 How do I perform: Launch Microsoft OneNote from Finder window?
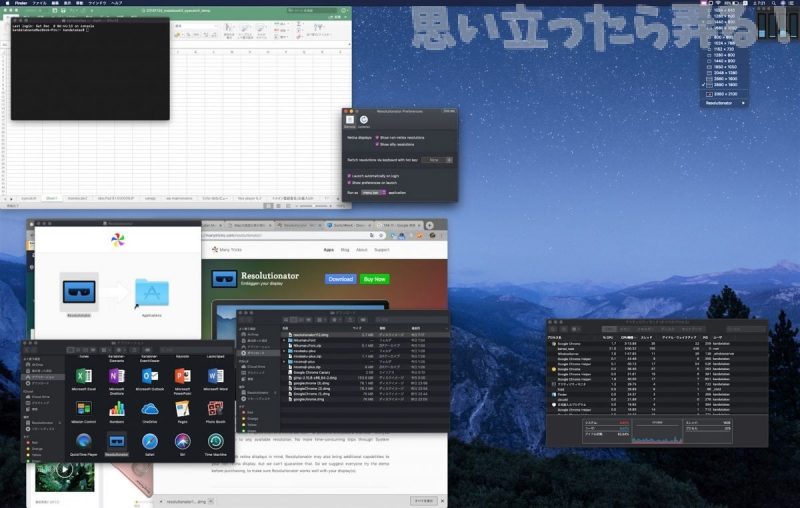(117, 376)
